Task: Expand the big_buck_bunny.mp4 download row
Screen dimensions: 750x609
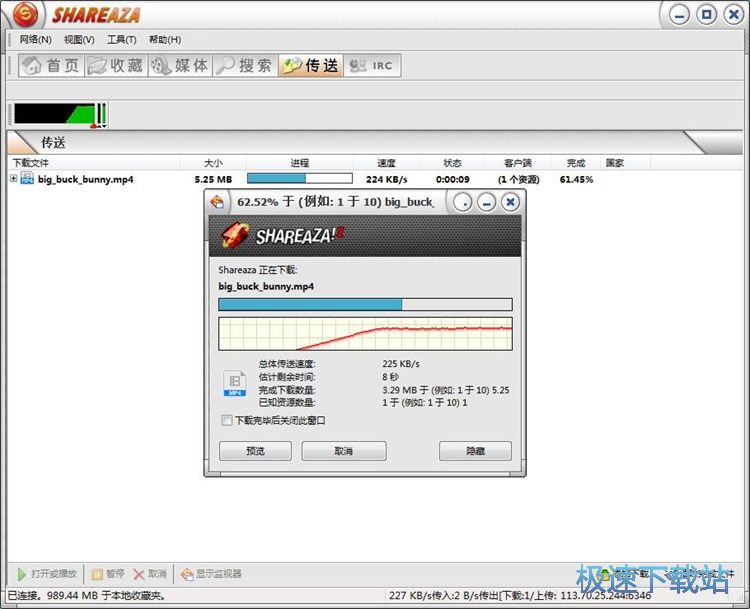Action: (x=13, y=178)
